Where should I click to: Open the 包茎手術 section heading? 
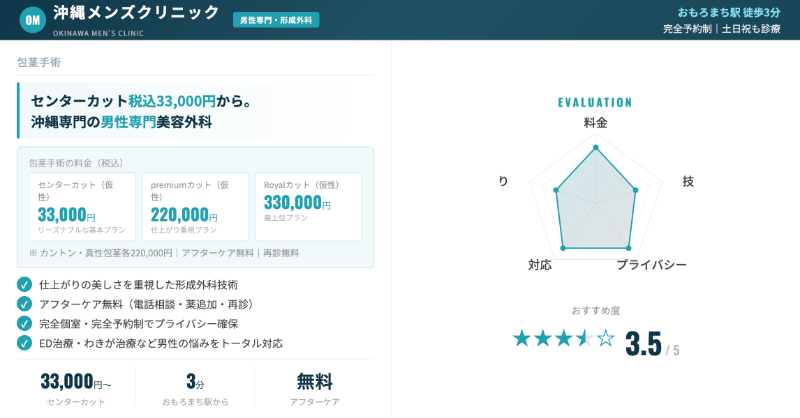39,62
